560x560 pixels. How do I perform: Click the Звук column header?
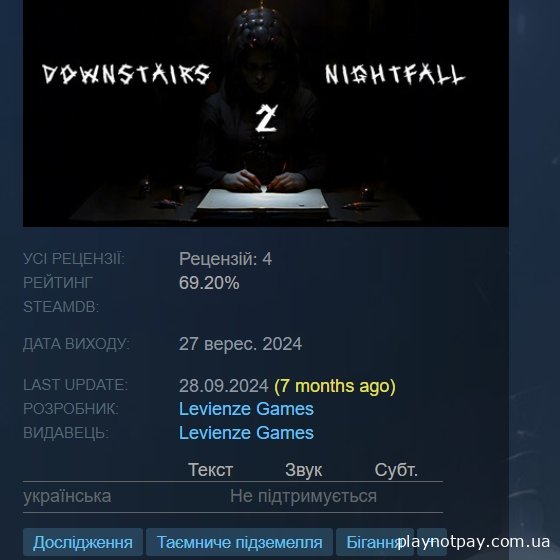point(304,470)
